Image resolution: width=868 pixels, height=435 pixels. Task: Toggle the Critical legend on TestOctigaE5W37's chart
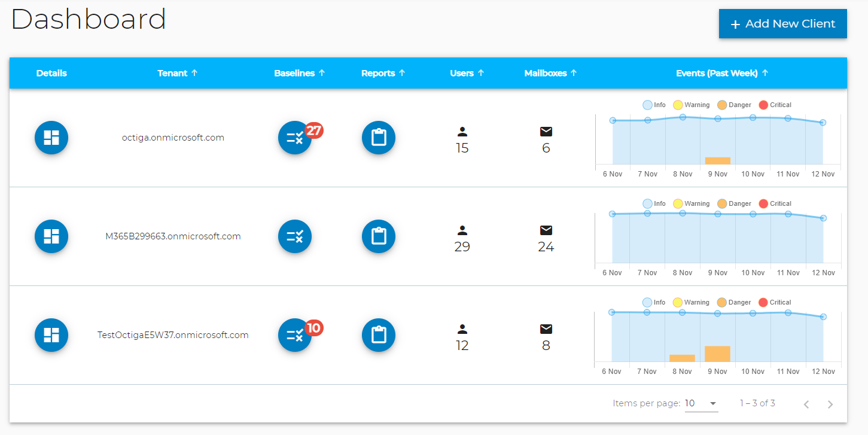[x=775, y=302]
